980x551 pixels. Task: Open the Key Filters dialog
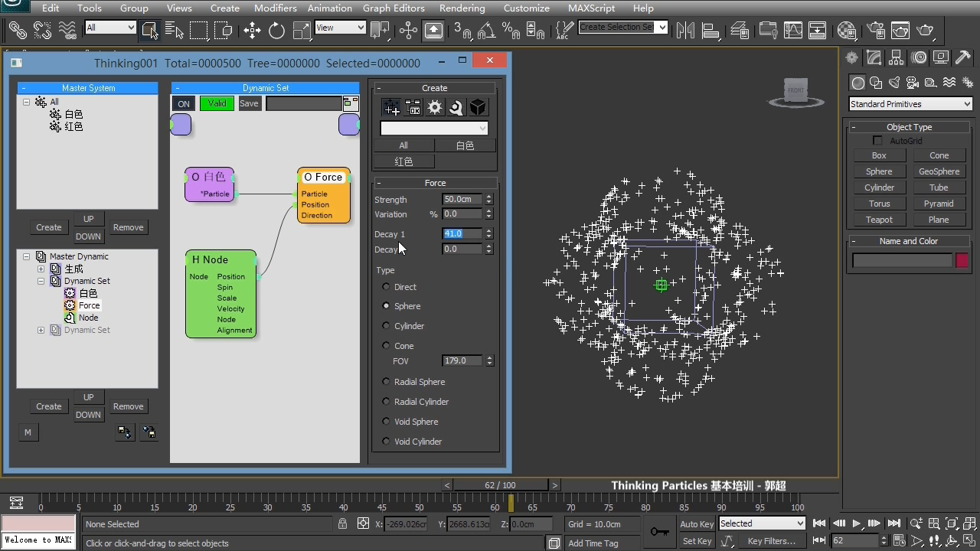771,541
